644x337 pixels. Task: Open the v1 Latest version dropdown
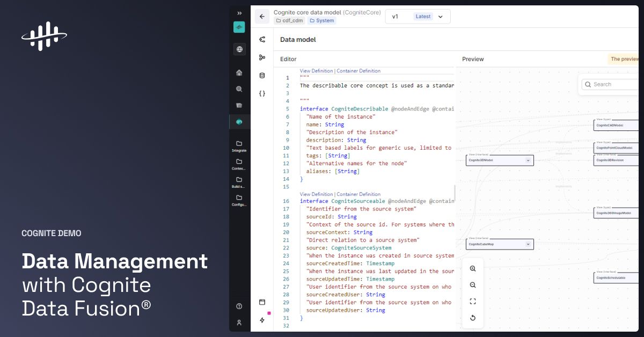tap(418, 17)
